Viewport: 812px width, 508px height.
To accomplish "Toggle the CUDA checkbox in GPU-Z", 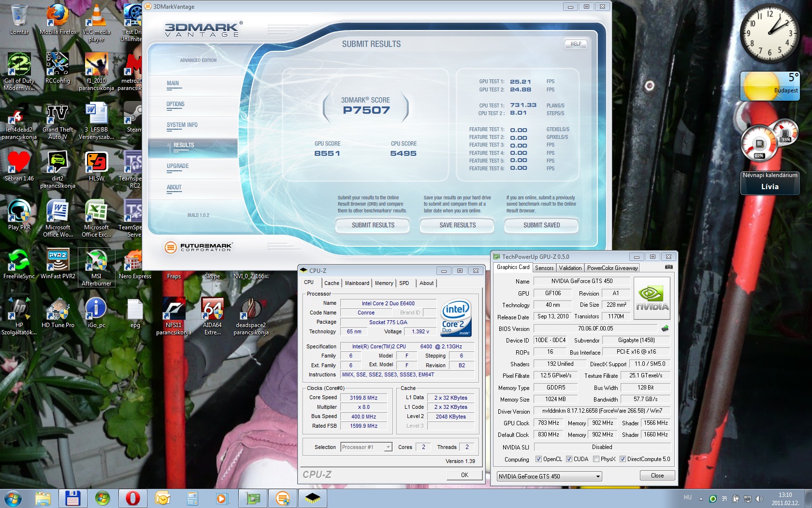I will coord(569,459).
